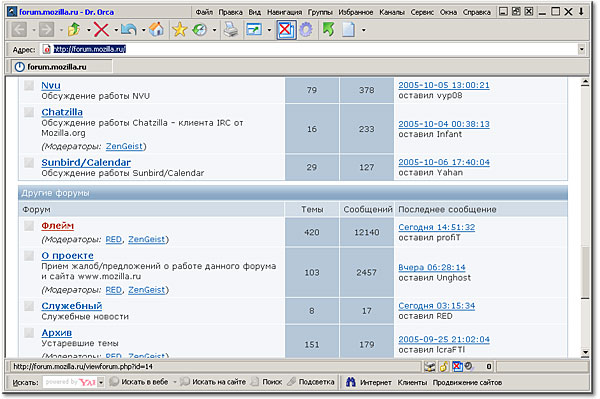
Task: Open the Флейм forum link
Action: (57, 226)
